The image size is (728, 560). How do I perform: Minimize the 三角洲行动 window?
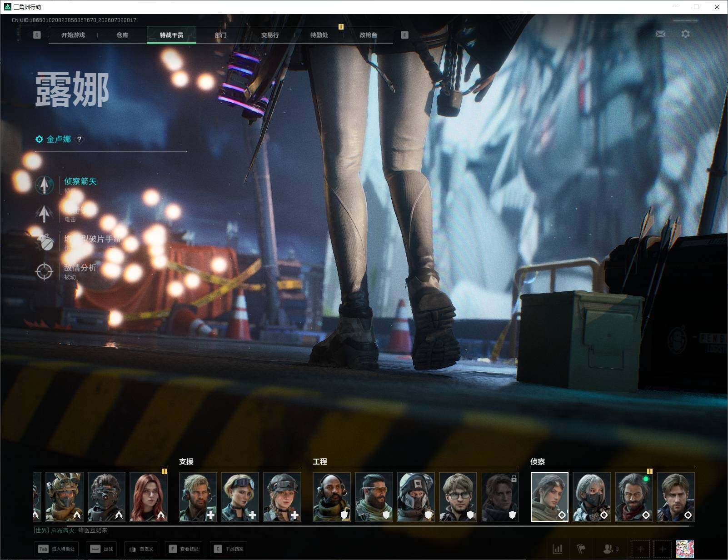(675, 7)
